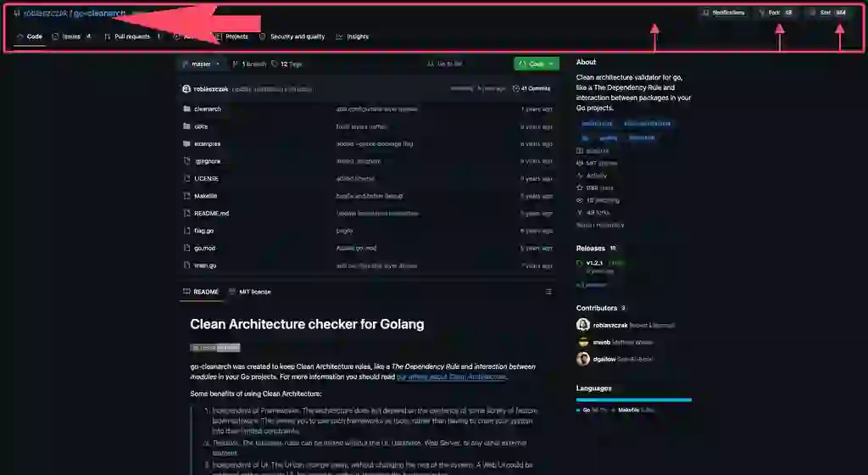The image size is (868, 475).
Task: Open the Contributors heading link
Action: [596, 308]
